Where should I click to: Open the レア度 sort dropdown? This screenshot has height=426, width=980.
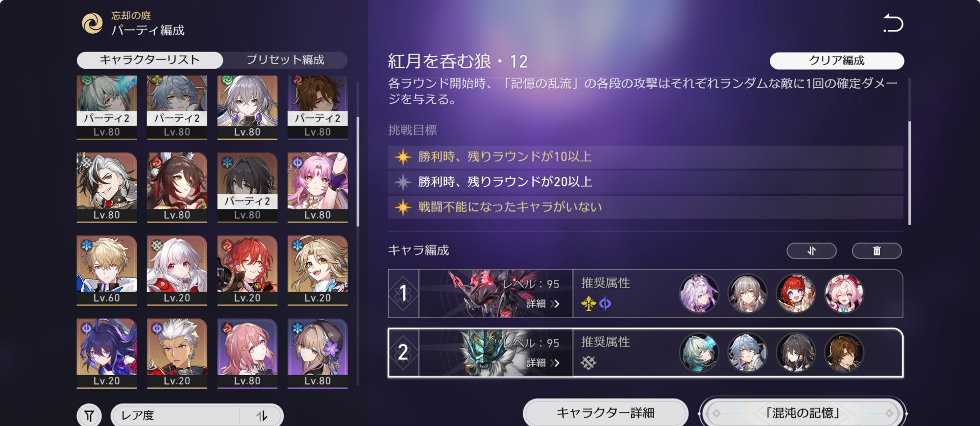click(176, 416)
